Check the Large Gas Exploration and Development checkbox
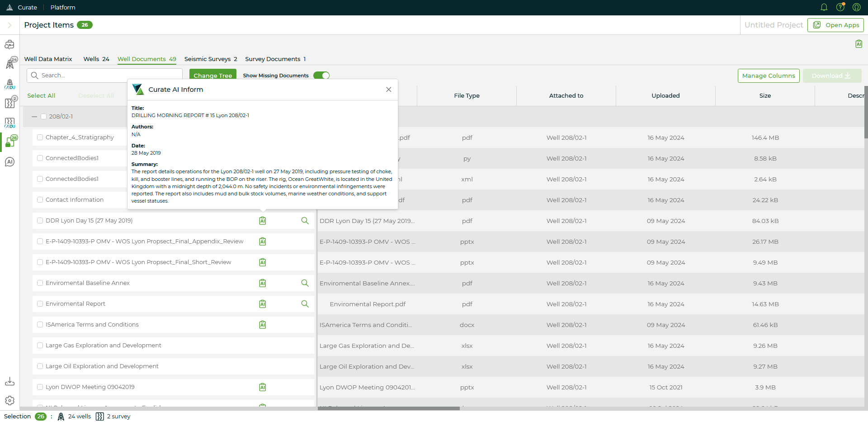The image size is (868, 422). tap(40, 345)
